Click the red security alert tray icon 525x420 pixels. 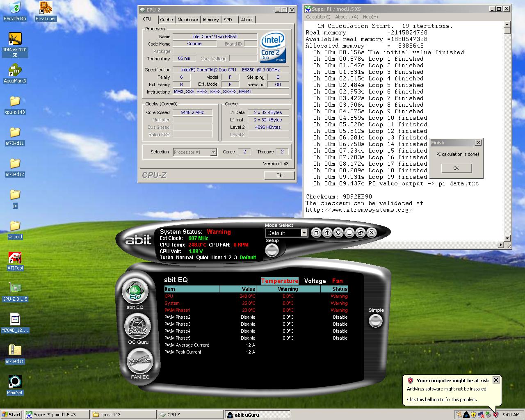(x=495, y=415)
